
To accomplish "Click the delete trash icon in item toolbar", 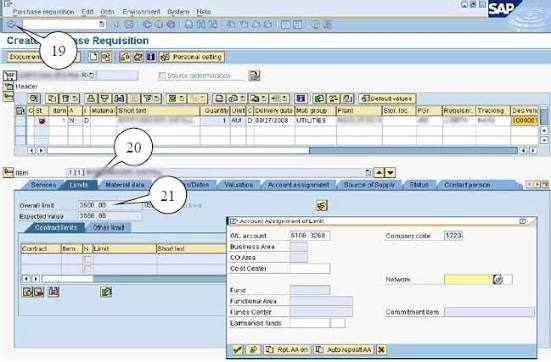I will 66,99.
